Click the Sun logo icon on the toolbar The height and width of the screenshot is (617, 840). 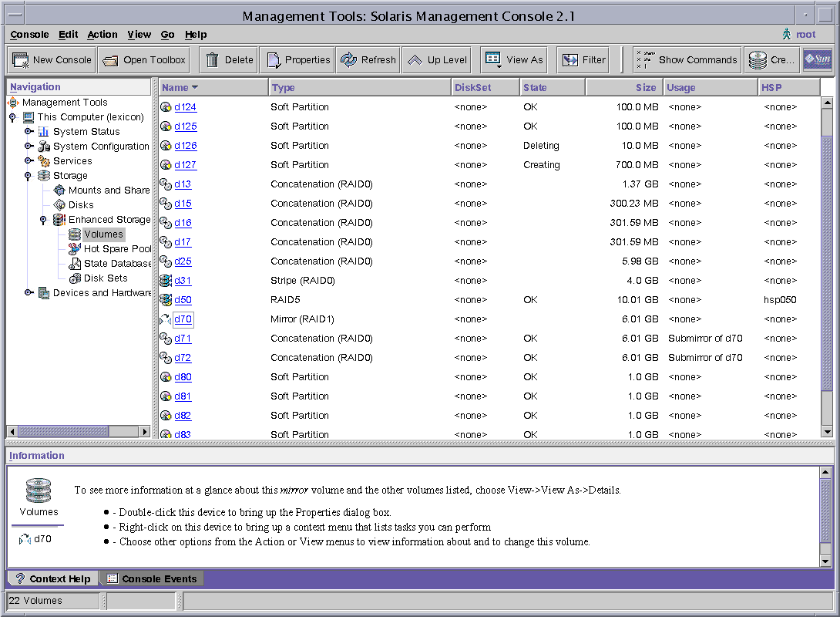pyautogui.click(x=816, y=59)
